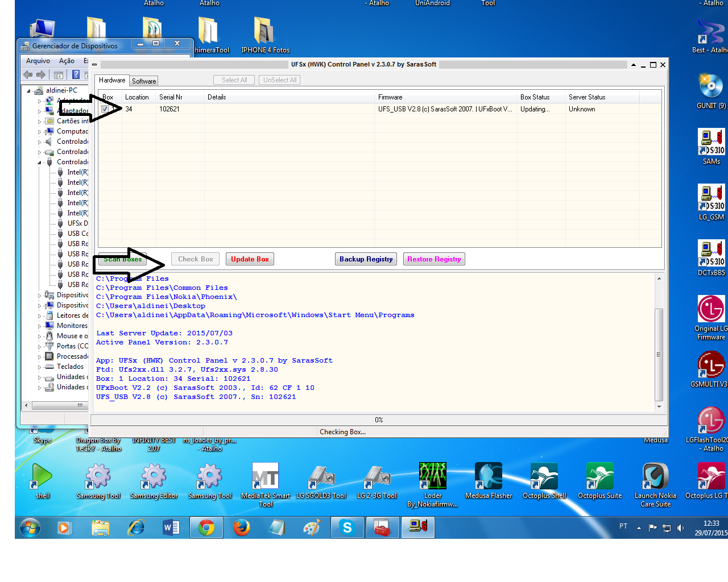Open Google Chrome from taskbar

click(x=206, y=527)
